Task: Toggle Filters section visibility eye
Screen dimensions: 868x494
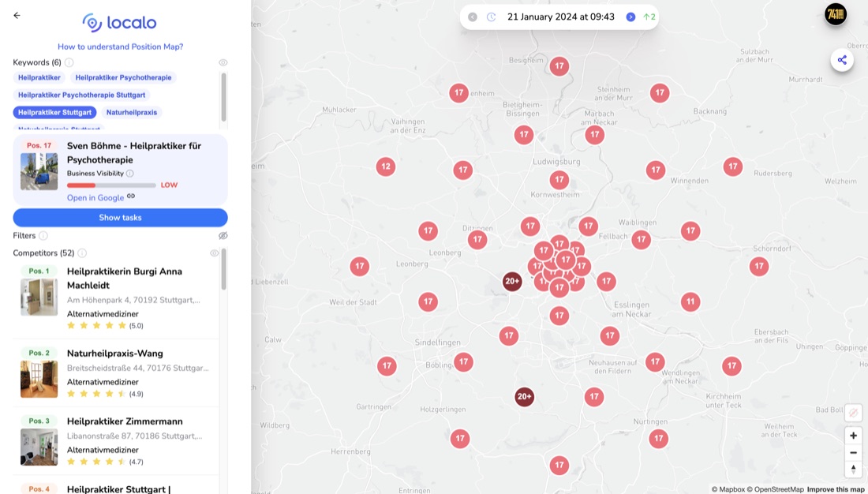Action: pos(223,235)
